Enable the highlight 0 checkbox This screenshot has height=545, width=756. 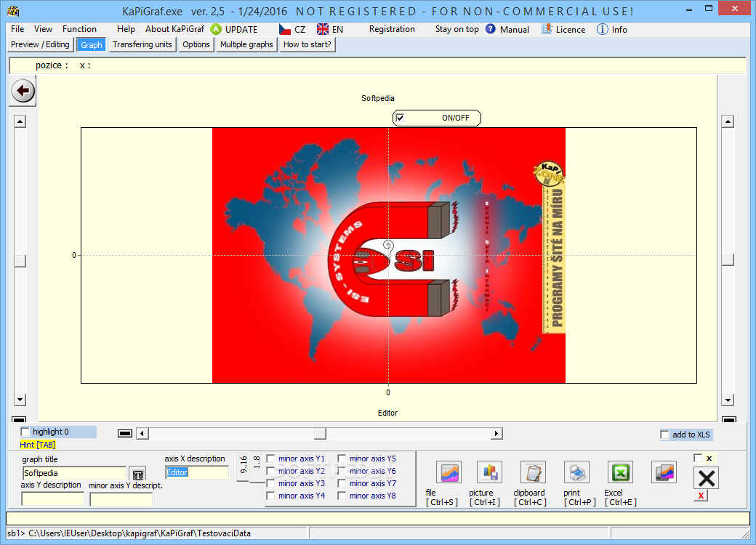point(25,432)
